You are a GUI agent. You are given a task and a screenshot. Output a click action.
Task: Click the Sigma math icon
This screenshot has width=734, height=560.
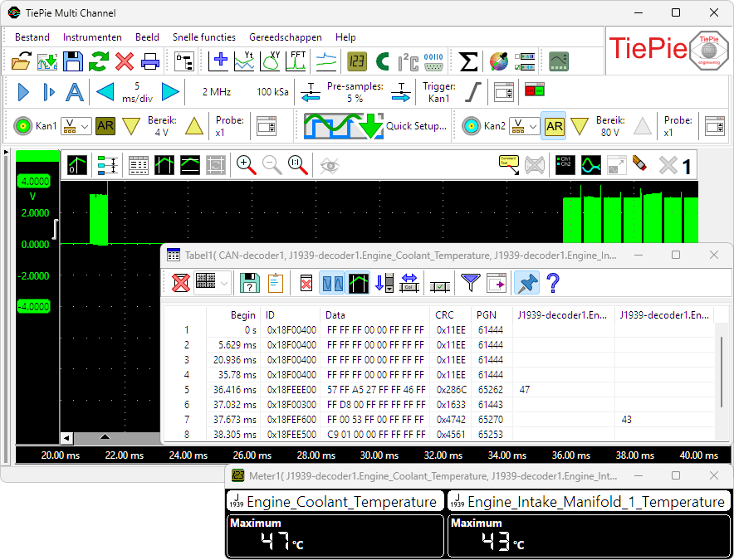[x=468, y=61]
